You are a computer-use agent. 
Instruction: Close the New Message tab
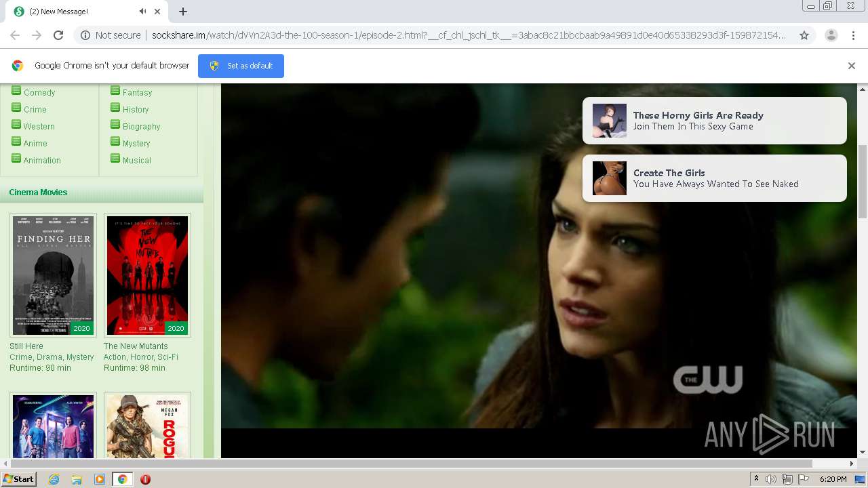click(157, 12)
